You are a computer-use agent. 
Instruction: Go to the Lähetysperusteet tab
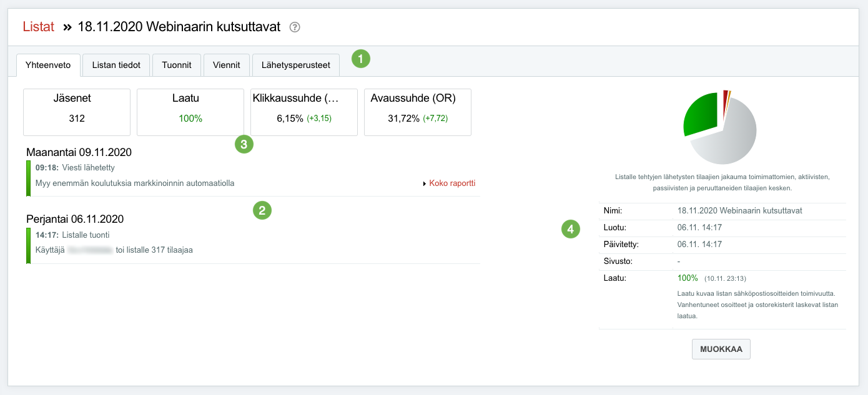click(296, 65)
